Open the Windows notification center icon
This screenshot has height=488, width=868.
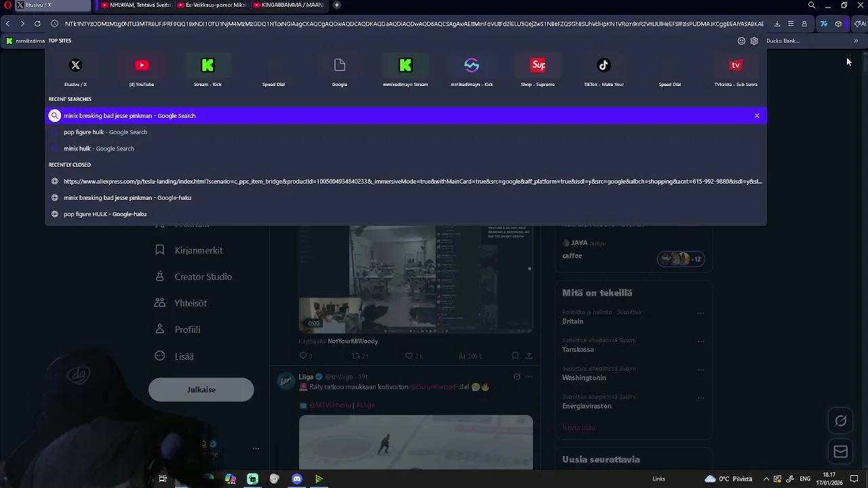pyautogui.click(x=854, y=479)
